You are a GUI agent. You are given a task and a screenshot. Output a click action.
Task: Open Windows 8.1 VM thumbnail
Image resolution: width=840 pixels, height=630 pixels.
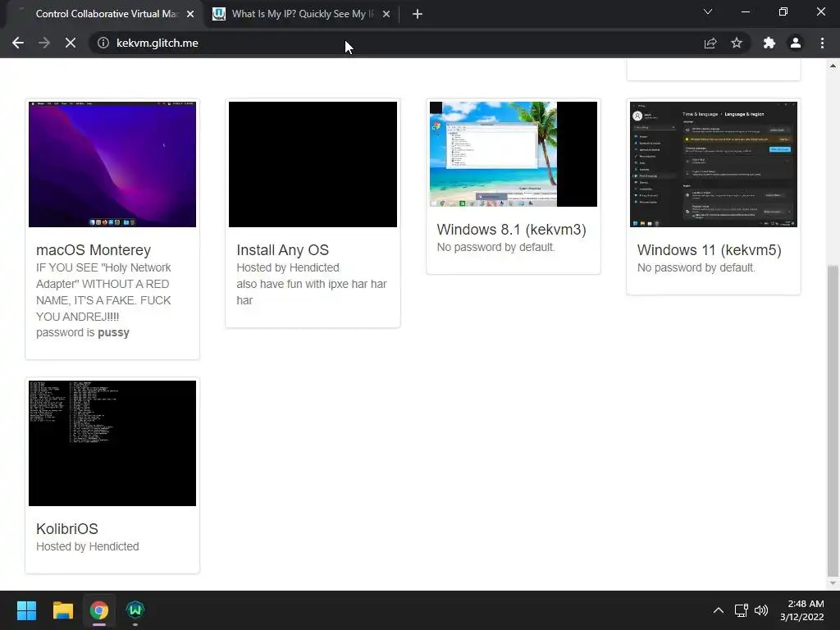(514, 153)
